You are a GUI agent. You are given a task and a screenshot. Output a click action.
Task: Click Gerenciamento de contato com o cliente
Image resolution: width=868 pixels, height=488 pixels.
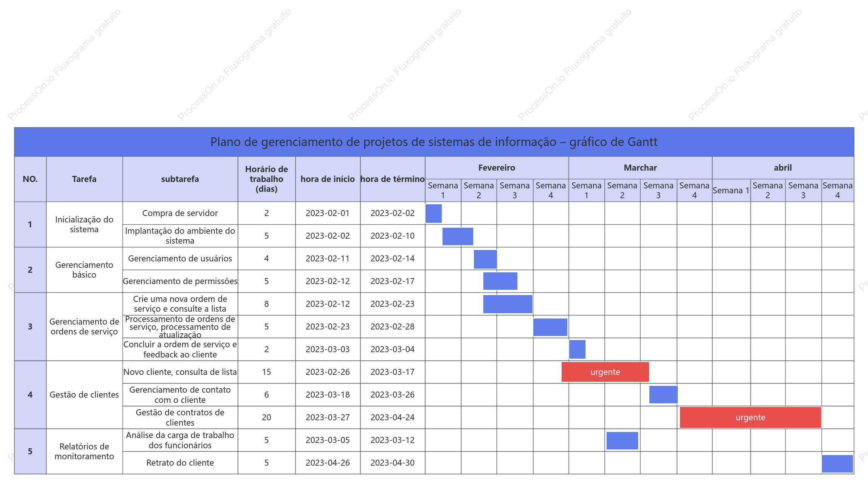[180, 395]
